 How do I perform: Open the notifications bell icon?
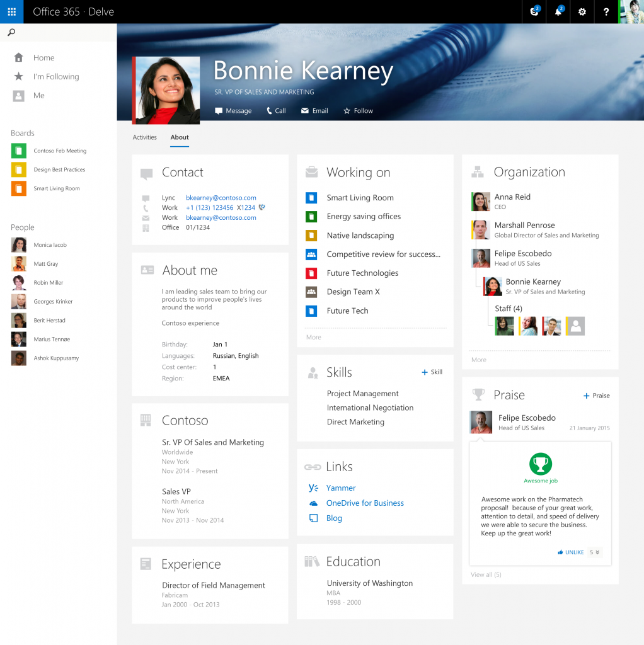pos(558,11)
